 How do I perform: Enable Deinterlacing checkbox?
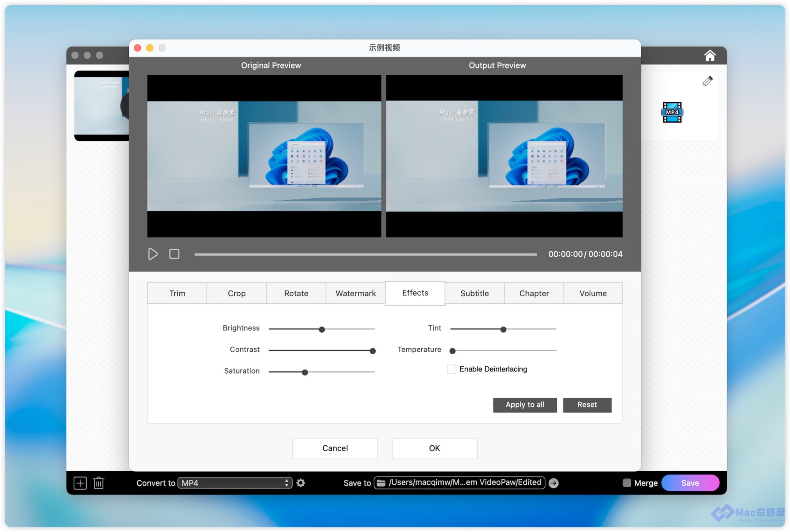click(x=451, y=369)
